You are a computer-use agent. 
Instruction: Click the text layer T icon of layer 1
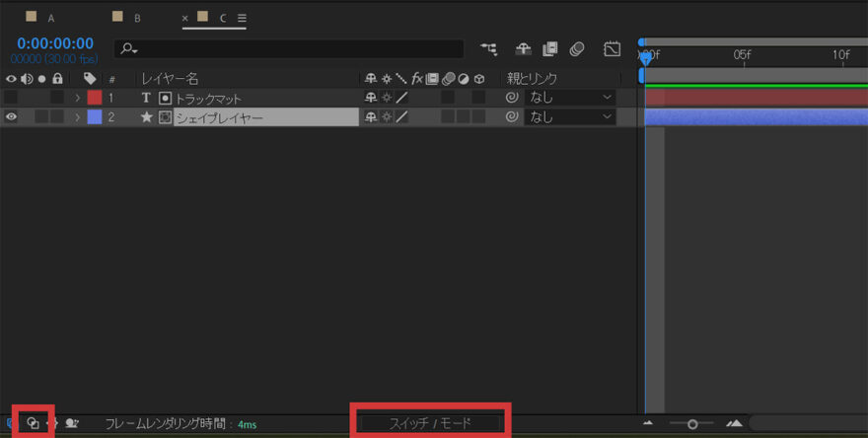click(x=146, y=98)
